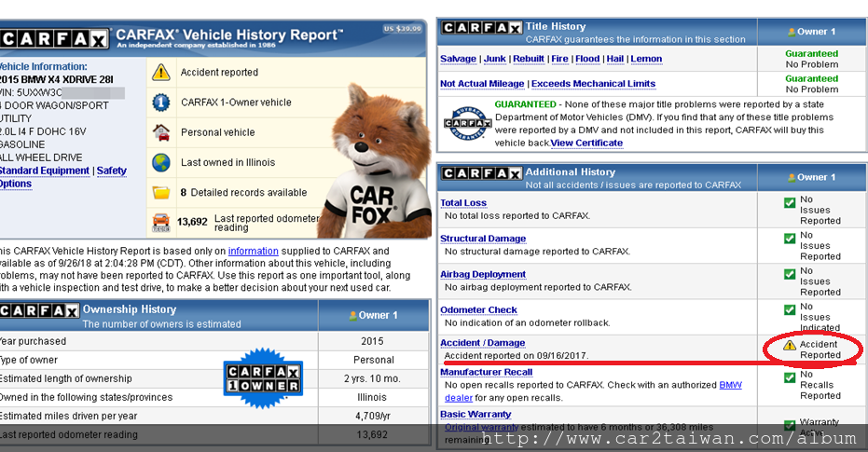The height and width of the screenshot is (452, 868).
Task: Click the accident reported warning triangle icon
Action: pyautogui.click(x=161, y=72)
